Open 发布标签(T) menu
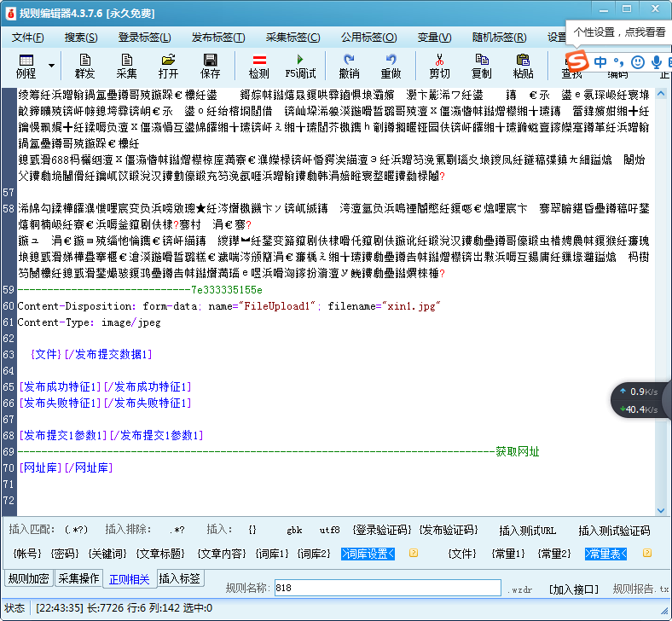 pyautogui.click(x=218, y=38)
